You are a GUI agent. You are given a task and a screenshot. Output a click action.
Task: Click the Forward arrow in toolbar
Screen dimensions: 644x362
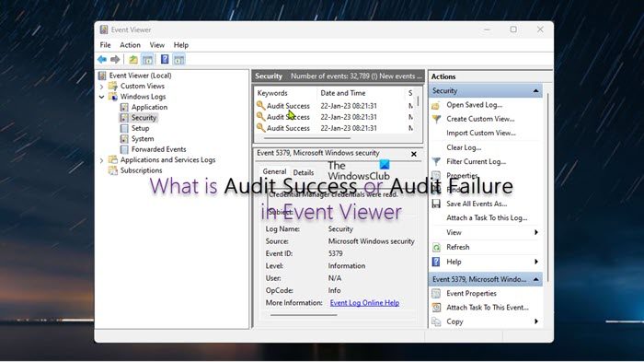115,60
